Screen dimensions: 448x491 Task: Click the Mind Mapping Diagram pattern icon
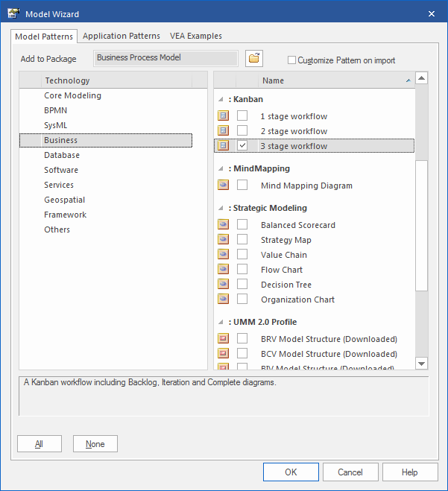coord(223,186)
